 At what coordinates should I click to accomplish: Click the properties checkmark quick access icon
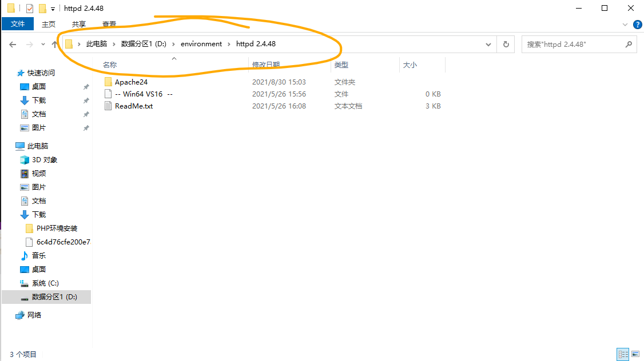point(30,8)
